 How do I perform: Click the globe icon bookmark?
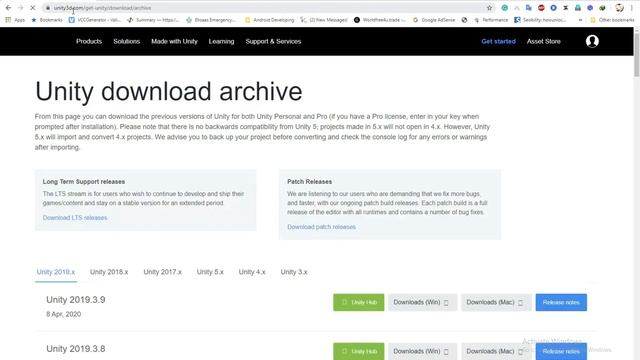click(x=464, y=20)
